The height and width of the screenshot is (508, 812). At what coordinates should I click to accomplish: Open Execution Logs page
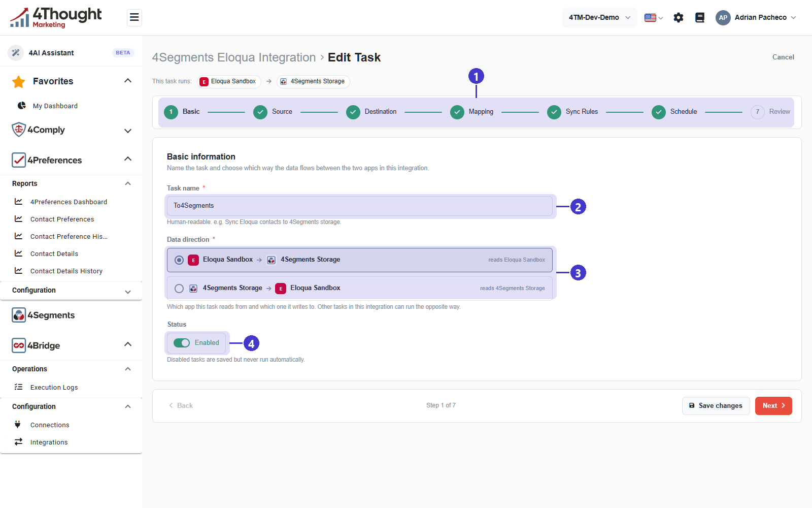click(x=54, y=387)
